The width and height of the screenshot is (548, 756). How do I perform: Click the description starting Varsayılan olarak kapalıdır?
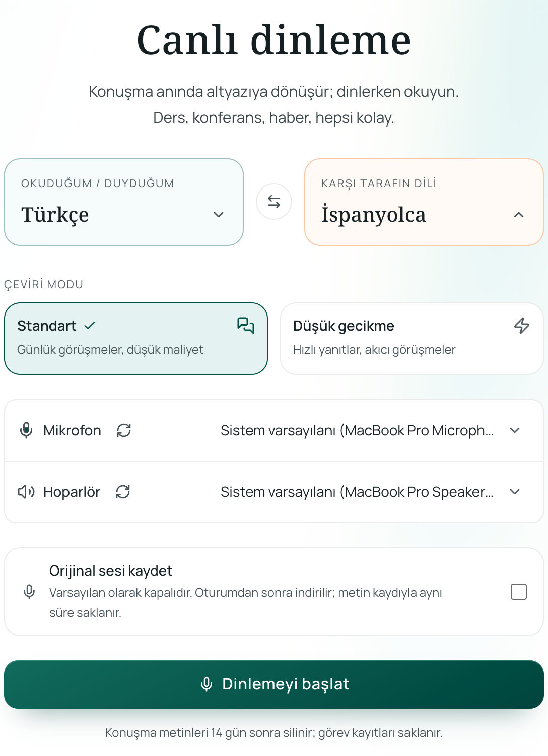tap(246, 603)
